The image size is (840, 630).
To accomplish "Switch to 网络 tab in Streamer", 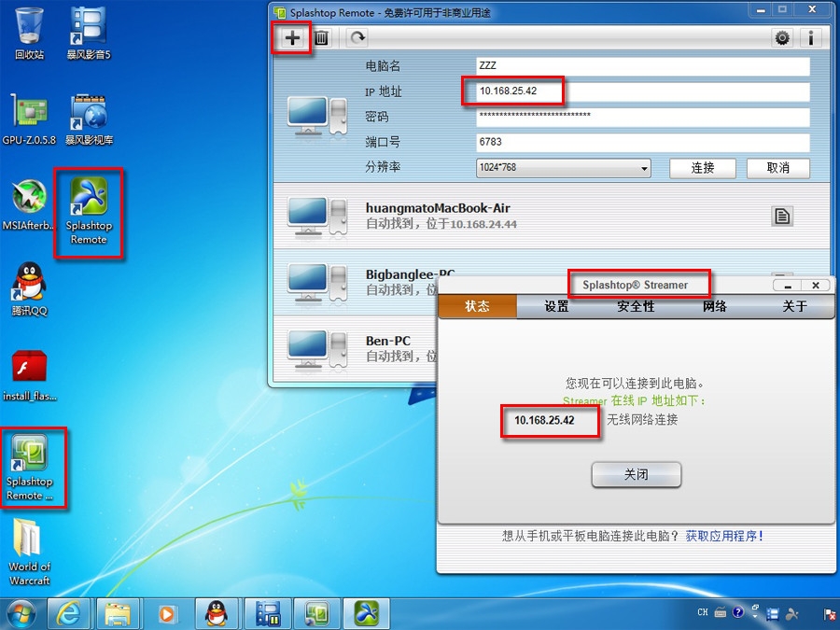I will [715, 306].
